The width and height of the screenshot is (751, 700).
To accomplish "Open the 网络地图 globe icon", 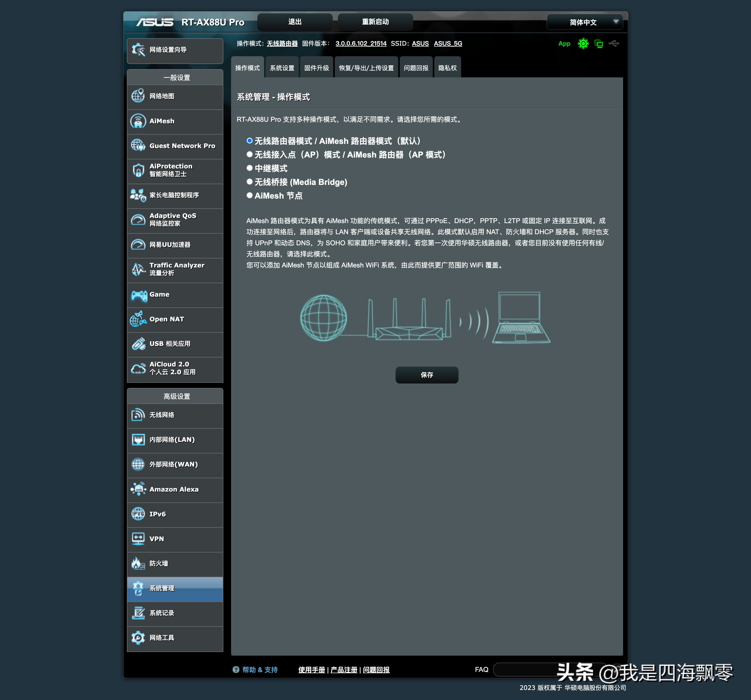I will coord(138,96).
